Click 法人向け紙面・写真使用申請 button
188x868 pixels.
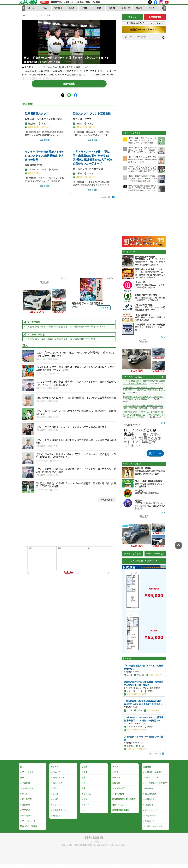click(144, 561)
